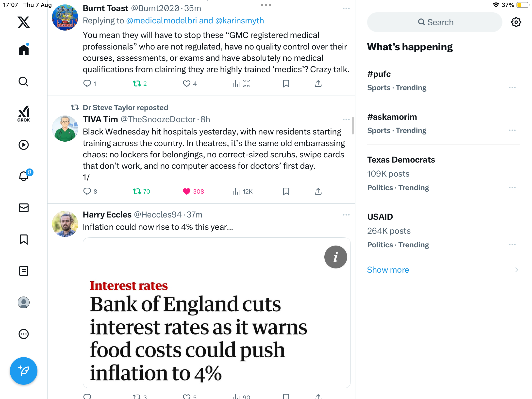Screen dimensions: 532x399
Task: Toggle repost on Burnt Toast's reply
Action: [137, 84]
